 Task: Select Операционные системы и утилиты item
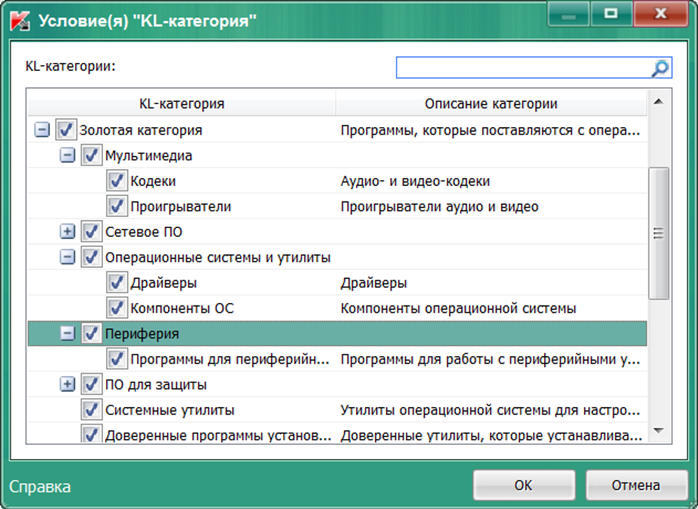[x=218, y=257]
